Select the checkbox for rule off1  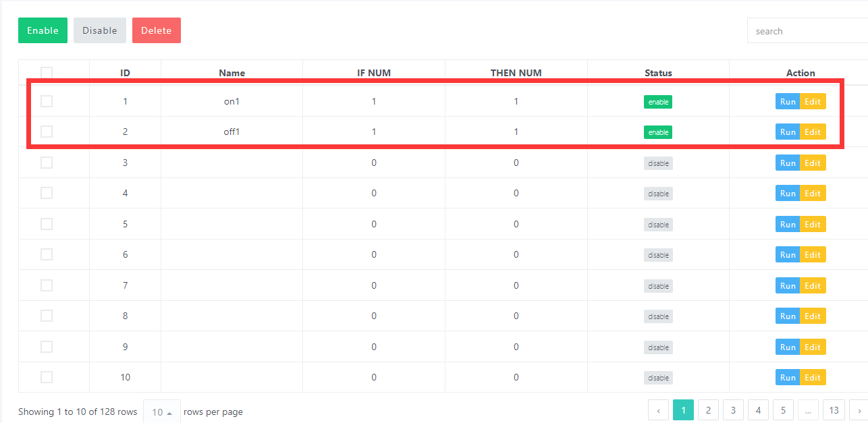47,132
